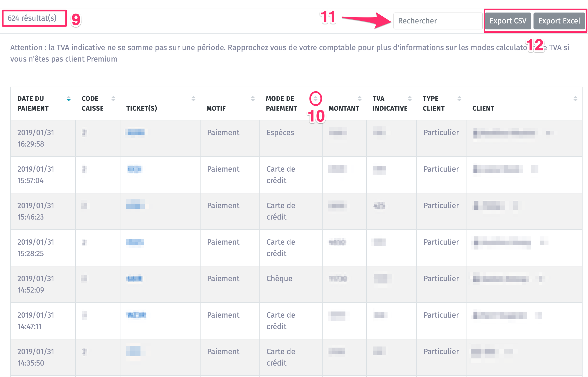Click Paiement motif in 14:52:09 row
Screen dimensions: 588x377
223,279
